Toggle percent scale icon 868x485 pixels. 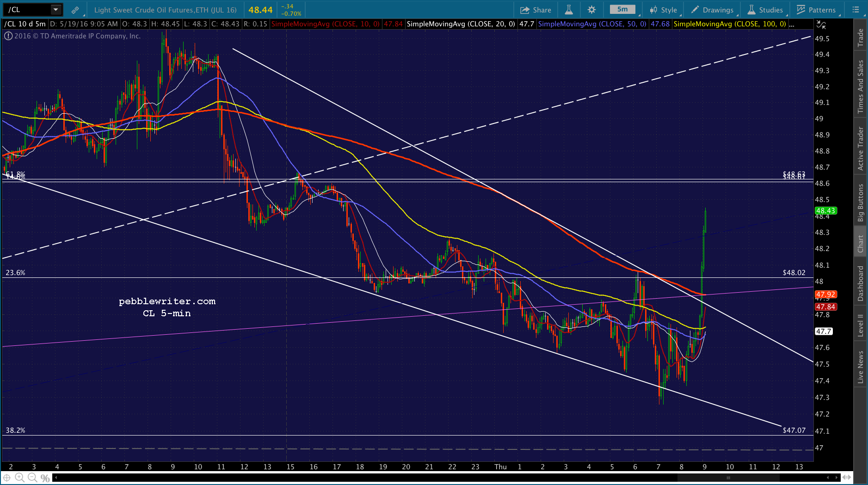45,478
